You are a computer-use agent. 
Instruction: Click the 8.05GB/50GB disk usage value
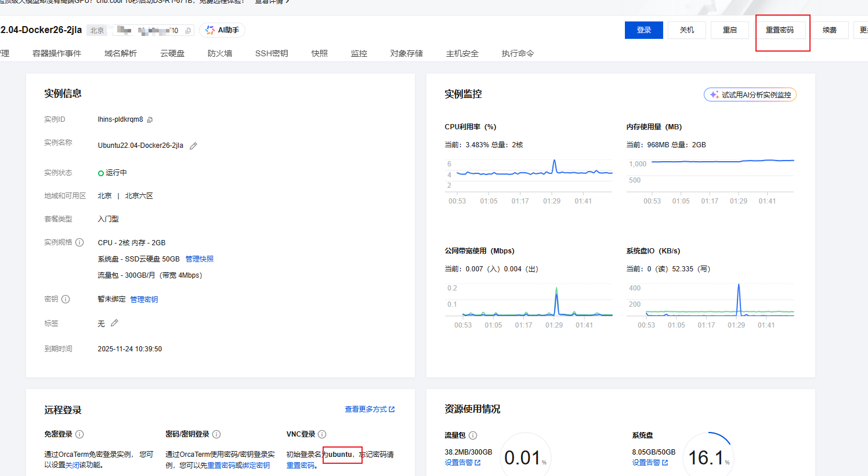point(654,452)
